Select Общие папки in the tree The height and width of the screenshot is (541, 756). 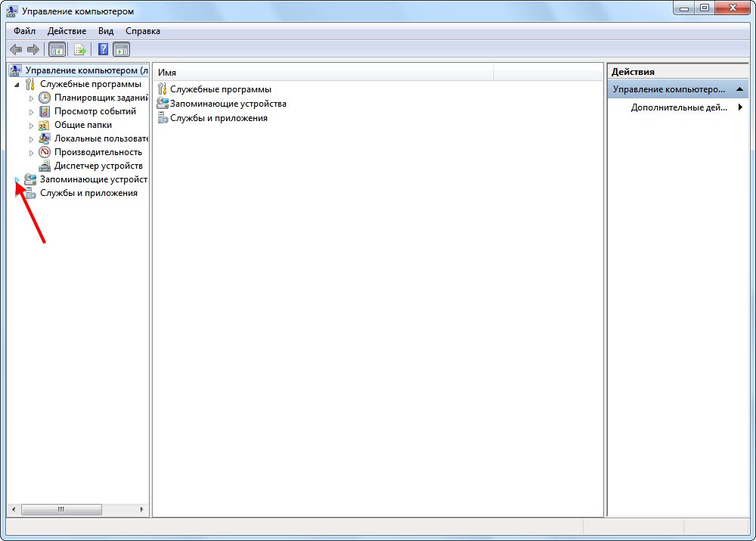point(83,125)
